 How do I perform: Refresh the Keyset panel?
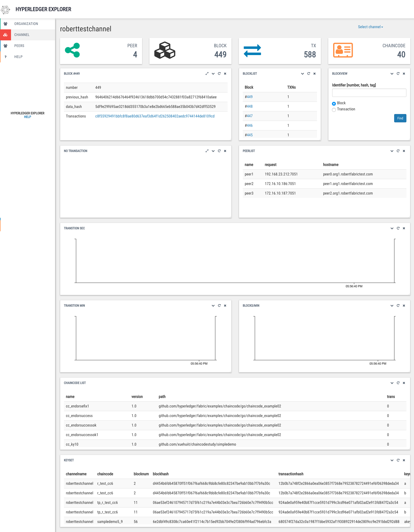click(x=398, y=460)
